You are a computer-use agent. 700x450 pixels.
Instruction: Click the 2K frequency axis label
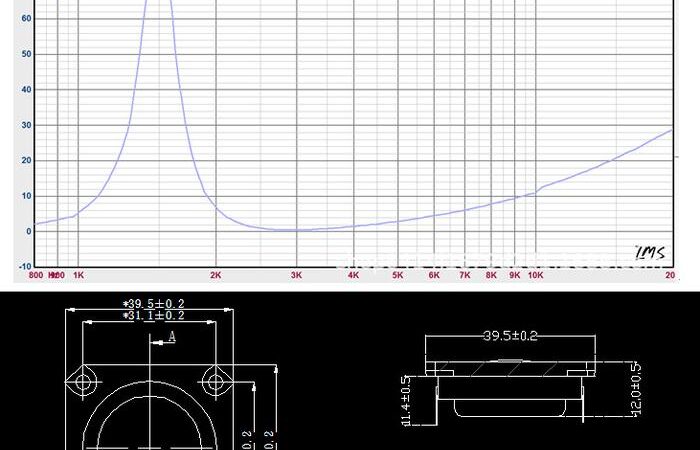pyautogui.click(x=215, y=274)
